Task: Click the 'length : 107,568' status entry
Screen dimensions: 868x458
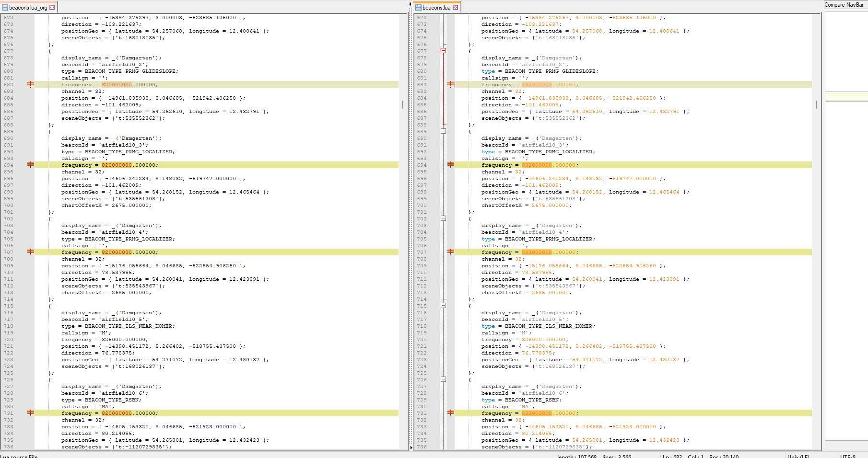Action: (576, 456)
